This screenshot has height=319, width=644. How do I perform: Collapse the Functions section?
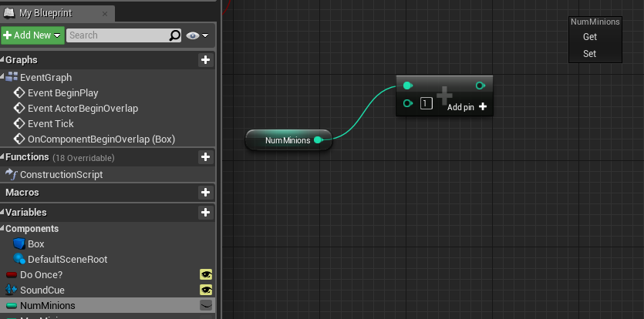2,157
